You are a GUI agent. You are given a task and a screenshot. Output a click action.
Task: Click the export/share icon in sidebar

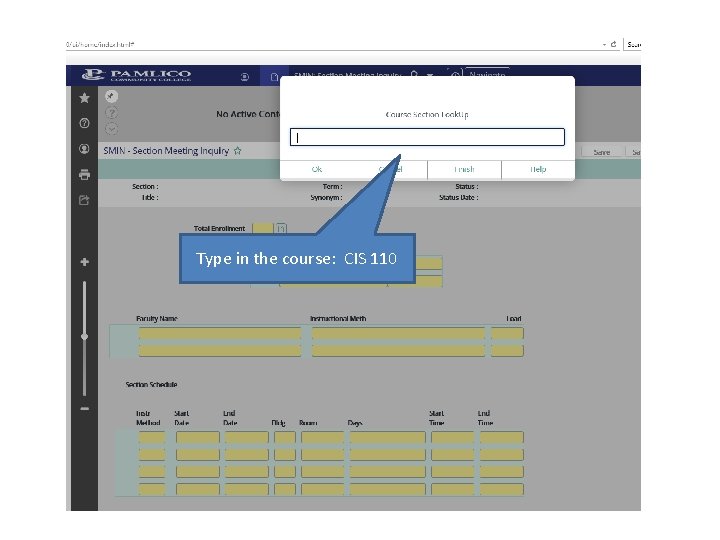click(84, 200)
